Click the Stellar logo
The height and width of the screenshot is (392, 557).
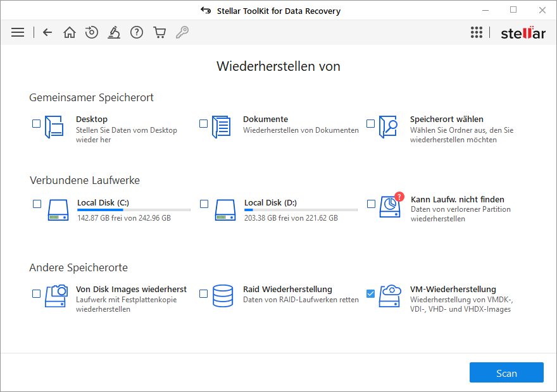pos(523,33)
